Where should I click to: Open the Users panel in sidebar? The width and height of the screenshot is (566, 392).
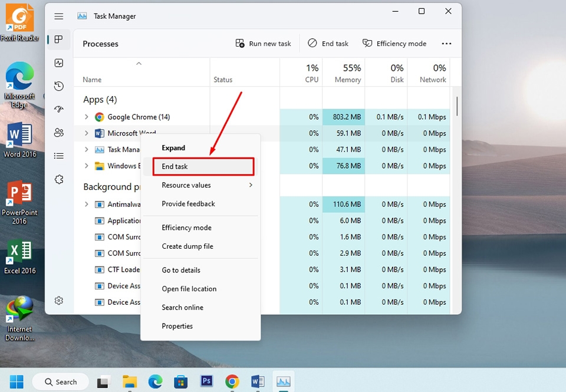(x=58, y=133)
